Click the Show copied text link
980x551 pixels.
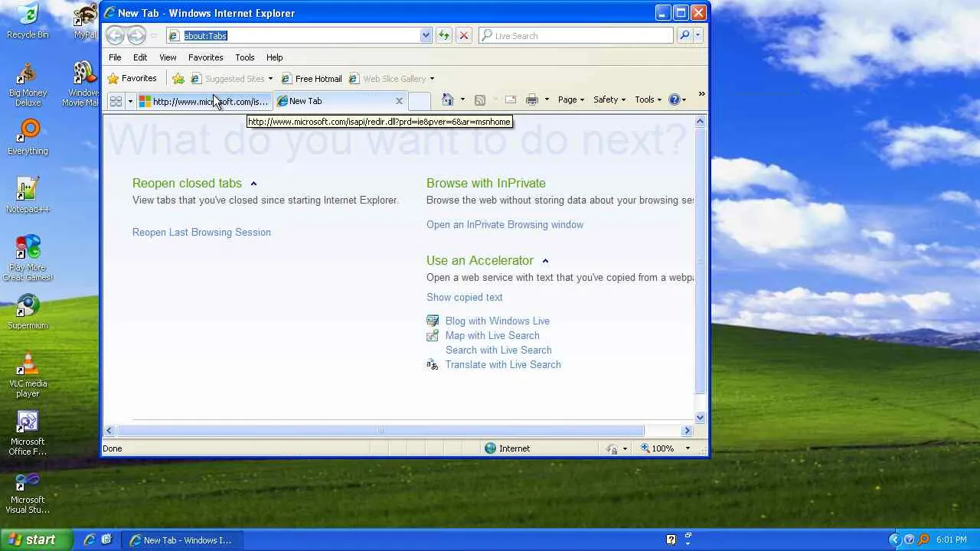(465, 297)
